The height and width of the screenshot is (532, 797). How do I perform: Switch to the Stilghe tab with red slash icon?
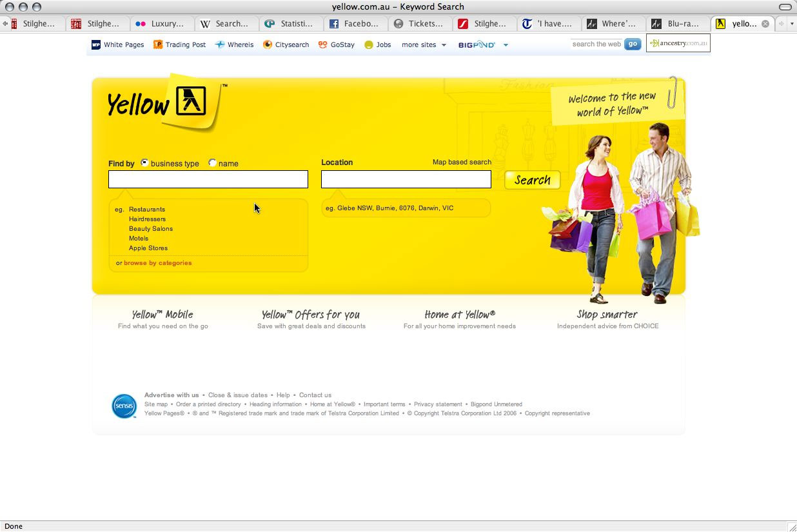[x=485, y=24]
